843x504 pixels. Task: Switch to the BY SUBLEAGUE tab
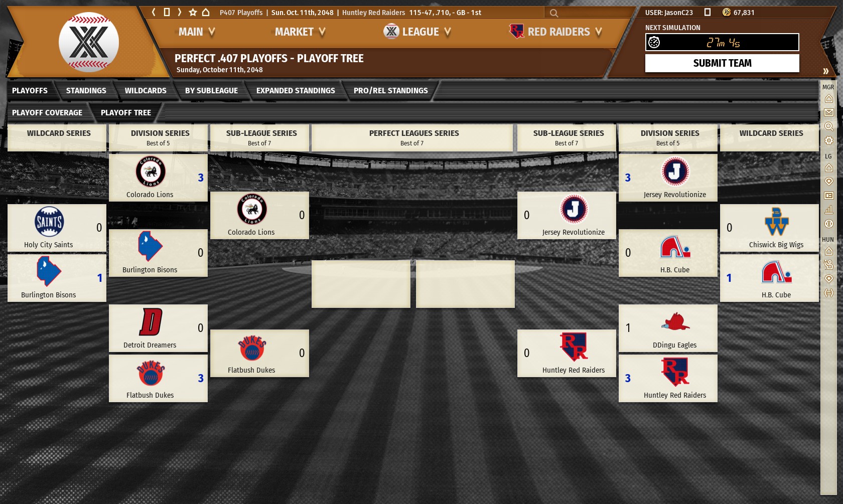coord(211,91)
